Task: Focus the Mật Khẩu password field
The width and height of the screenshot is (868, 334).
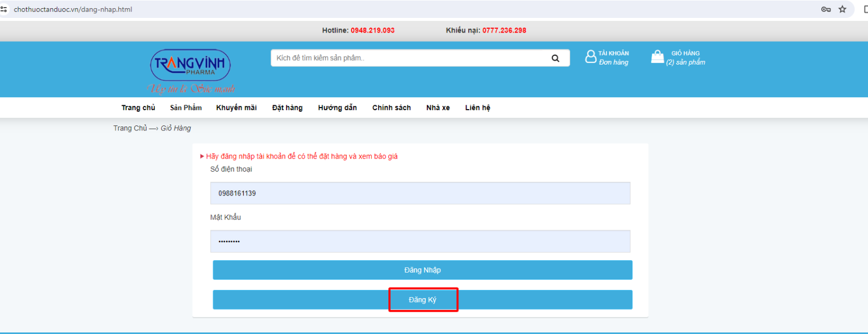Action: tap(420, 241)
